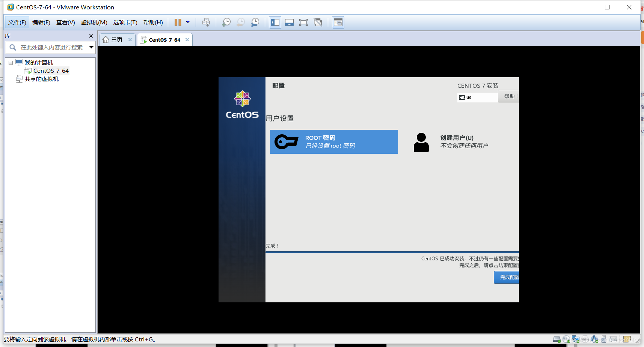This screenshot has width=644, height=347.
Task: Select 我的计算机 in the library tree
Action: 39,63
